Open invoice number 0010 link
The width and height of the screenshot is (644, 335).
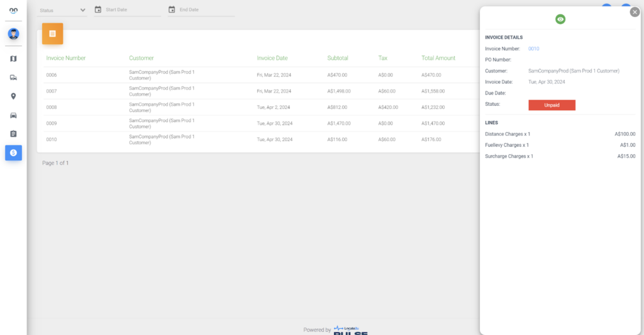click(533, 48)
